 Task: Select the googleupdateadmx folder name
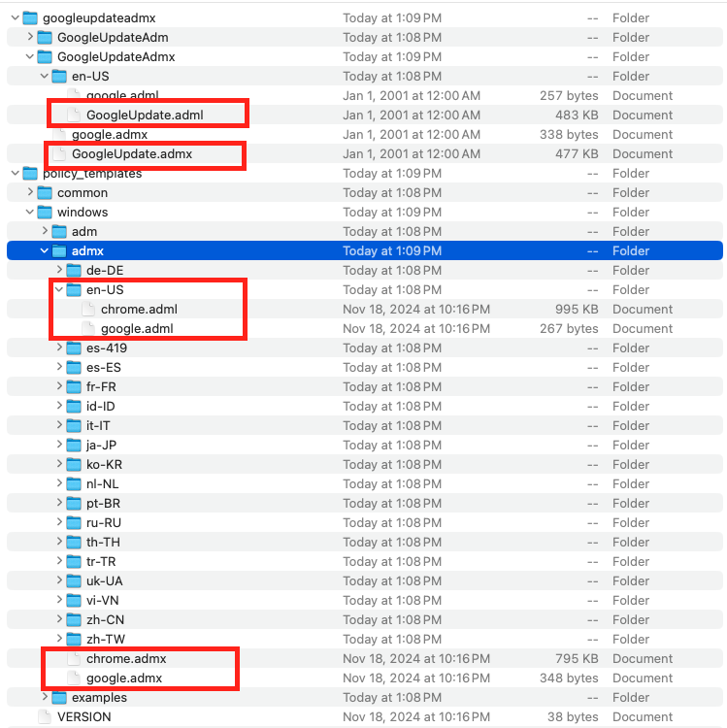click(x=99, y=18)
